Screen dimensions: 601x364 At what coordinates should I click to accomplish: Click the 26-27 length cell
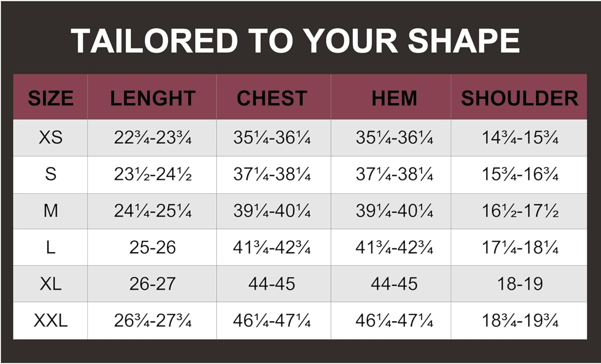pyautogui.click(x=152, y=284)
